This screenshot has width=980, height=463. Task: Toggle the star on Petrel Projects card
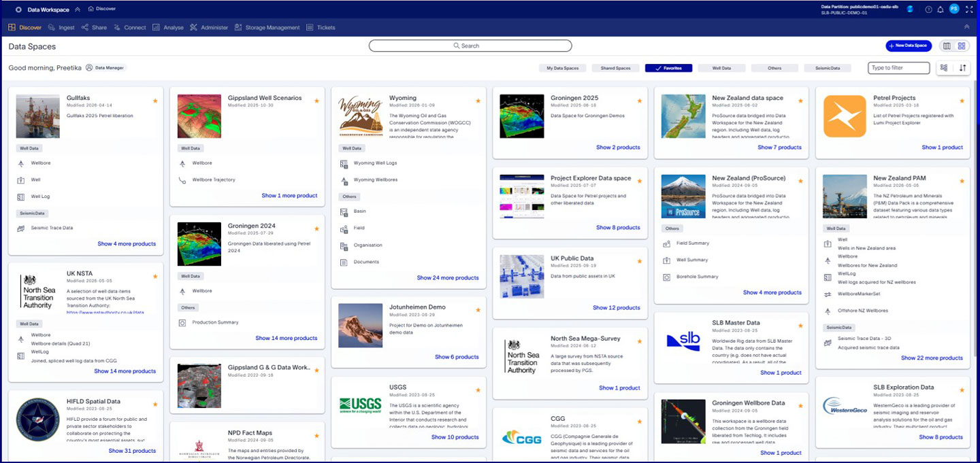pos(962,101)
